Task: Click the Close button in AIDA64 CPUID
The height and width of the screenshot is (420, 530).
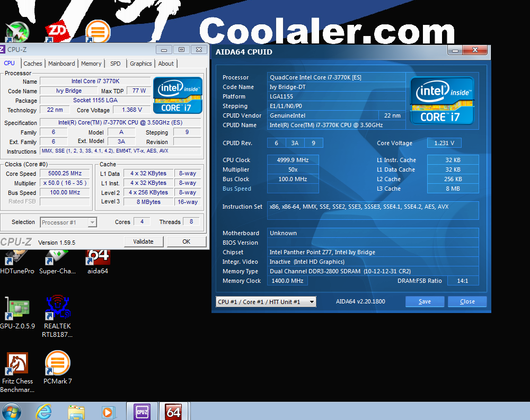Action: click(x=467, y=301)
